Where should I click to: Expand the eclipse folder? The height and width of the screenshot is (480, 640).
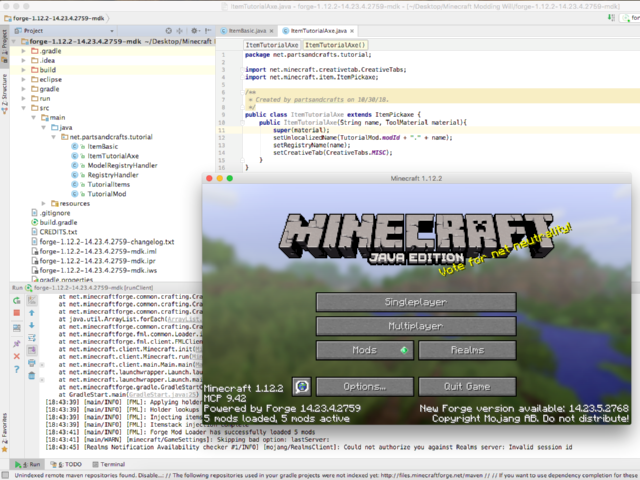click(24, 80)
